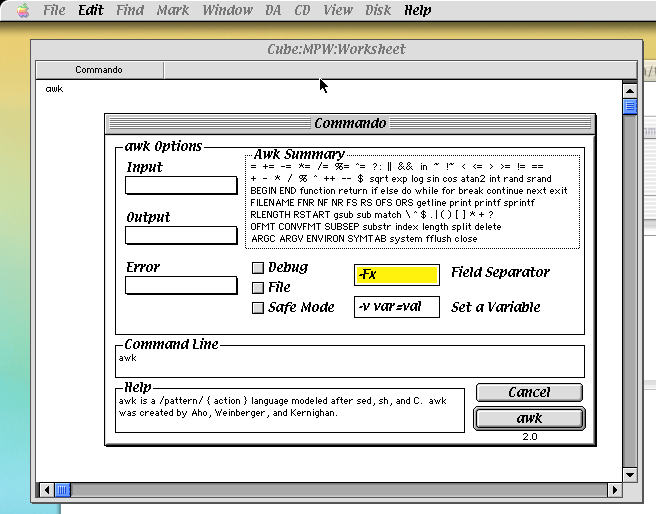The height and width of the screenshot is (514, 656).
Task: Click the ARGC ARGV ENVIRON summary line
Action: (364, 239)
